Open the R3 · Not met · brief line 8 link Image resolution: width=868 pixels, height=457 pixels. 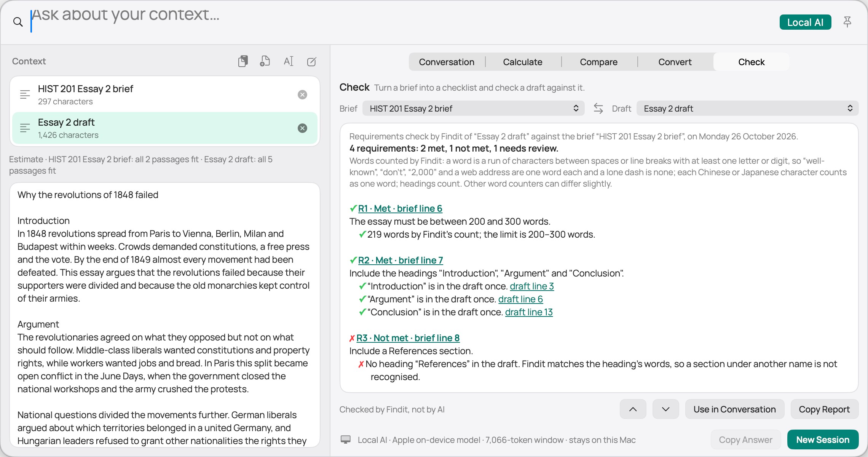[408, 338]
